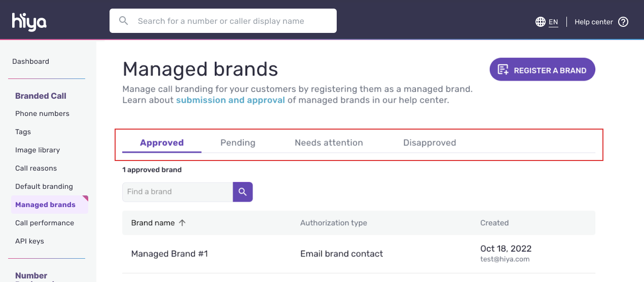Navigate to Call performance
The height and width of the screenshot is (282, 644).
pyautogui.click(x=45, y=223)
